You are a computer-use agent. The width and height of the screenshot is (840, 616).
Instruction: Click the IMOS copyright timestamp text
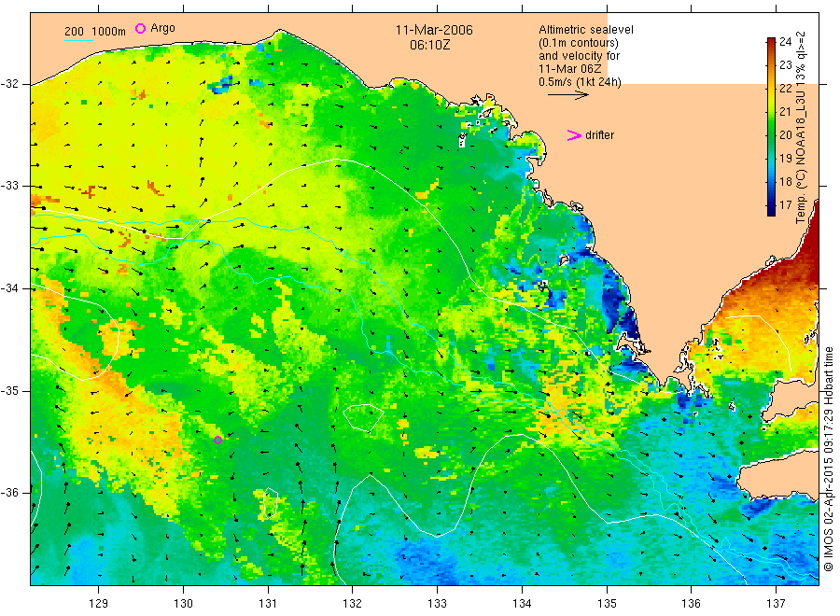[829, 458]
